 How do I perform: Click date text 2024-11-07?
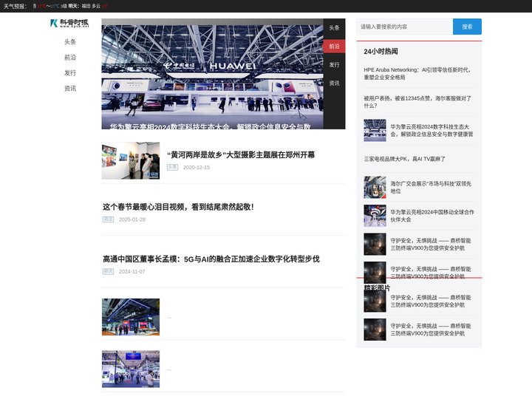132,271
